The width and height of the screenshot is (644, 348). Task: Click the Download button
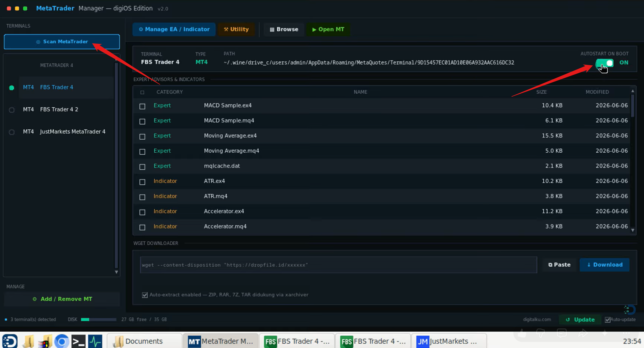pyautogui.click(x=605, y=265)
